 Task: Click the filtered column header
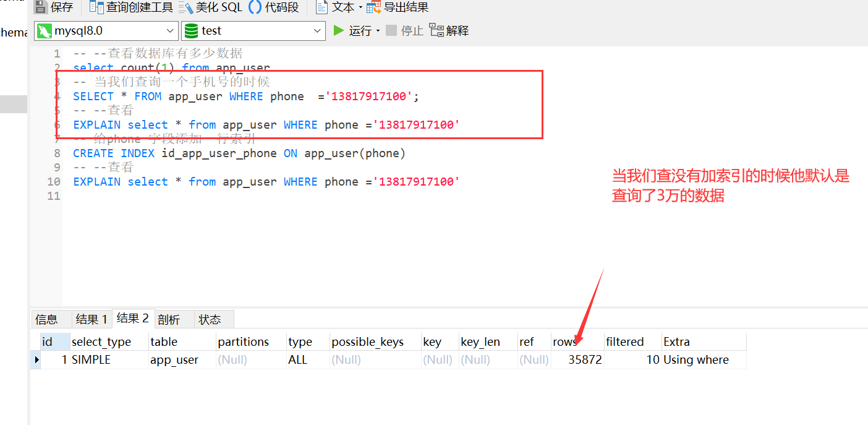click(x=632, y=341)
